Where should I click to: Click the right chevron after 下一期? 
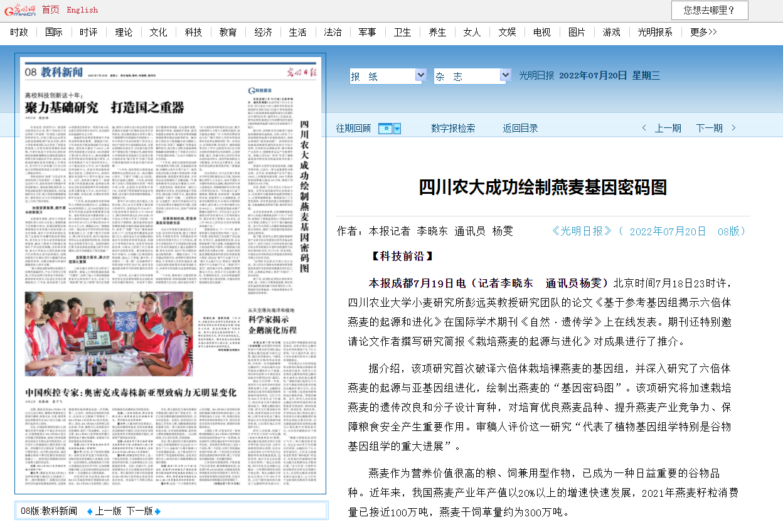[x=733, y=128]
